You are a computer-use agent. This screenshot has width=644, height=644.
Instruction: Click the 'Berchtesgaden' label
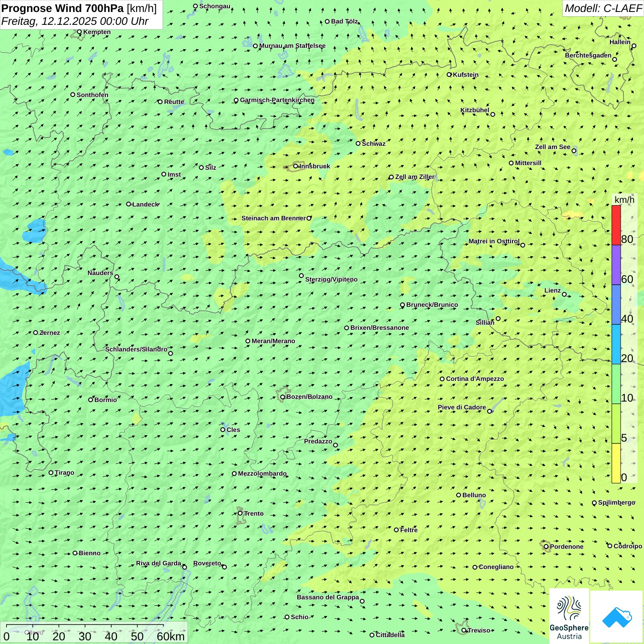click(588, 55)
